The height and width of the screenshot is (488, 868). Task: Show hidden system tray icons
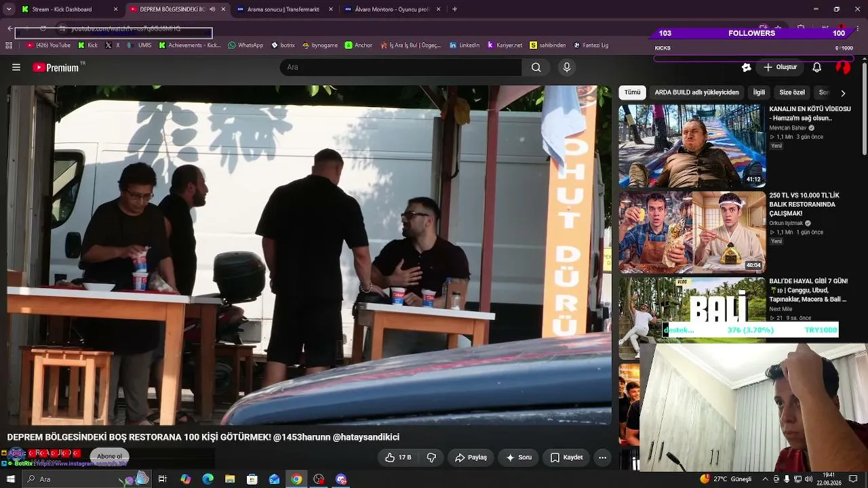point(765,479)
